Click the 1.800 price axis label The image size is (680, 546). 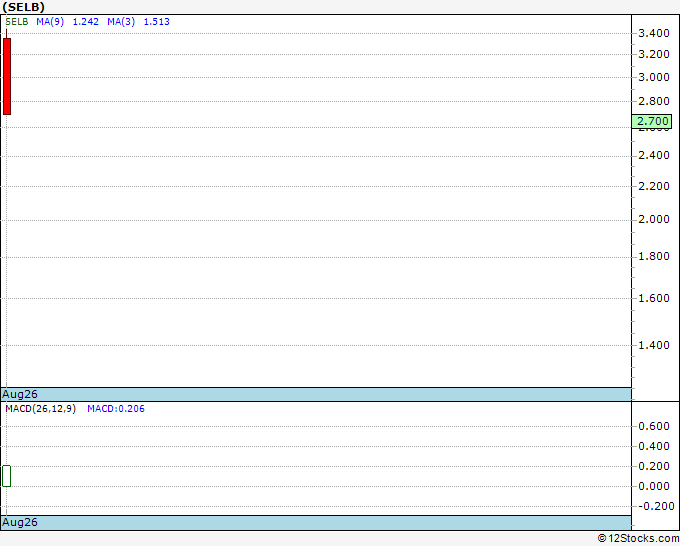click(x=654, y=256)
